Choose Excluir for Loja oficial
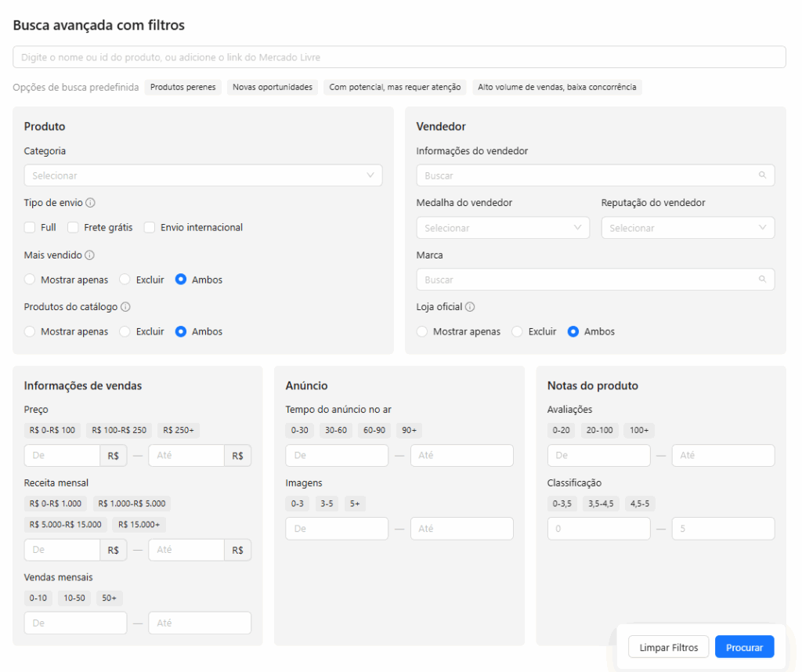 pos(517,332)
